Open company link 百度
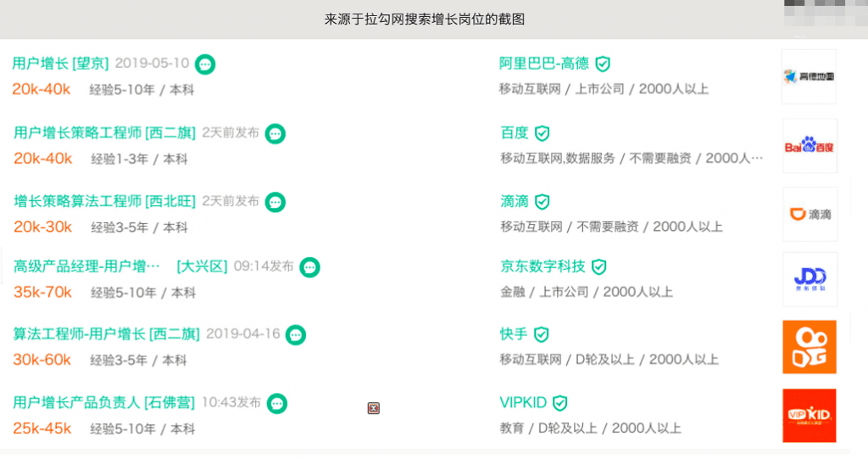 tap(515, 133)
